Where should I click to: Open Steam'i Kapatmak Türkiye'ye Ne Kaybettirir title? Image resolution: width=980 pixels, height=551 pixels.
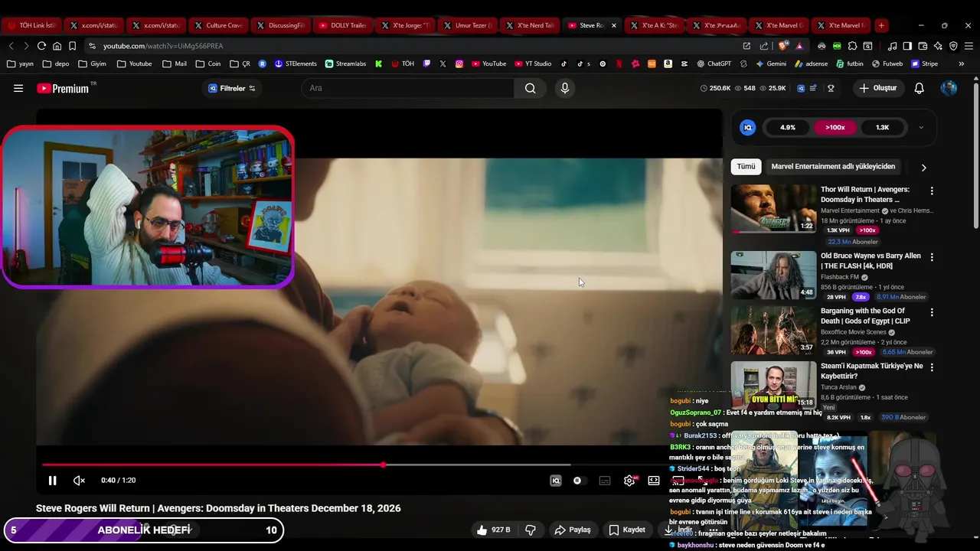pos(871,371)
